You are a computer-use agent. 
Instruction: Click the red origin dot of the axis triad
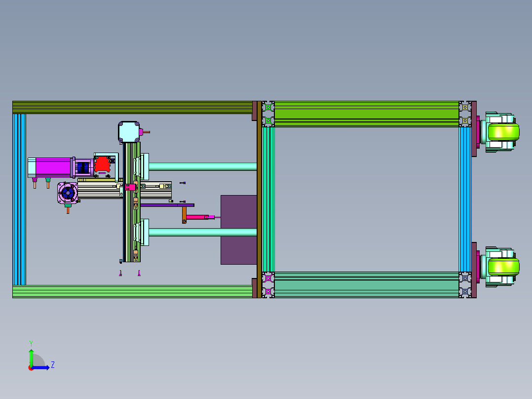(x=31, y=368)
